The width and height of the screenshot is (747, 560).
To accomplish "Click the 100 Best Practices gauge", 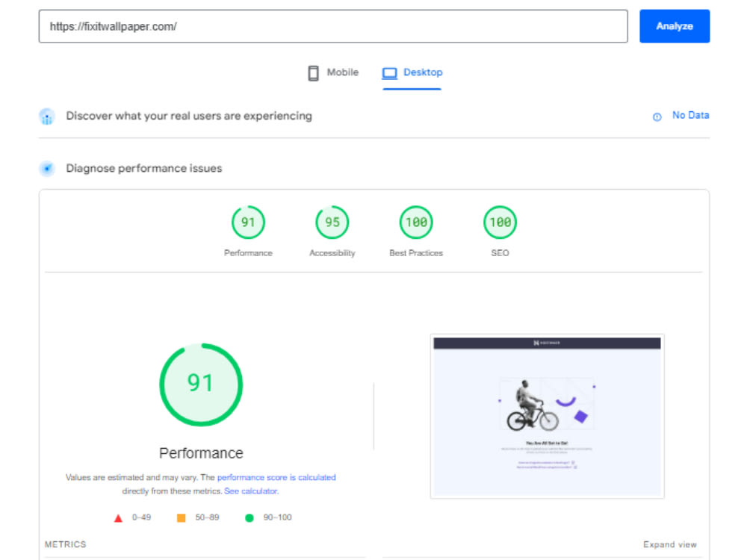I will tap(416, 222).
